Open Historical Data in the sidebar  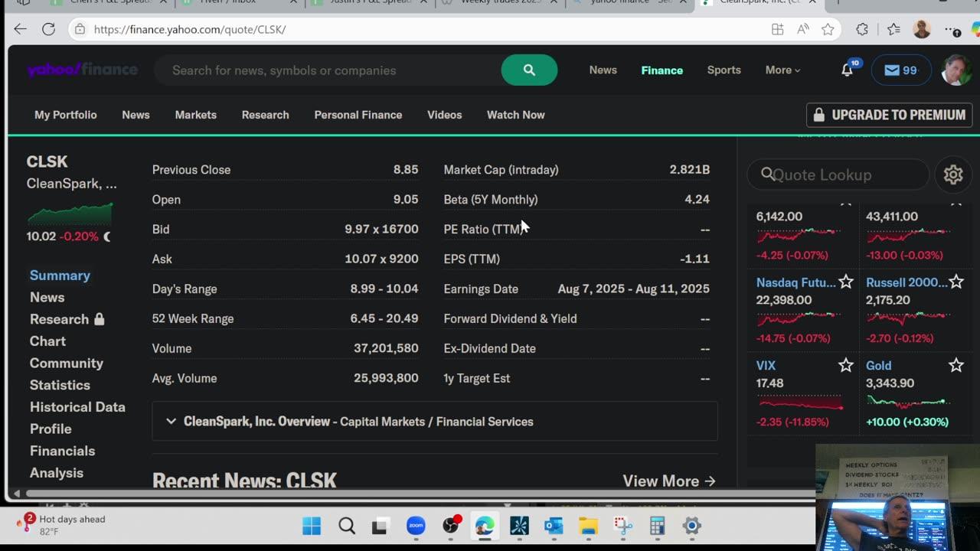(77, 407)
